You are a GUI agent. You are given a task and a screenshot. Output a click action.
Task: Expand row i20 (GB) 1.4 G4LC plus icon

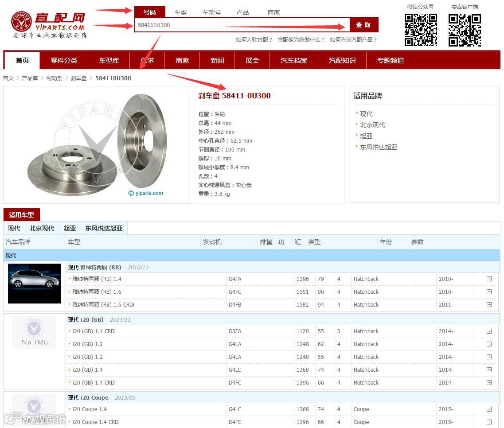point(489,370)
